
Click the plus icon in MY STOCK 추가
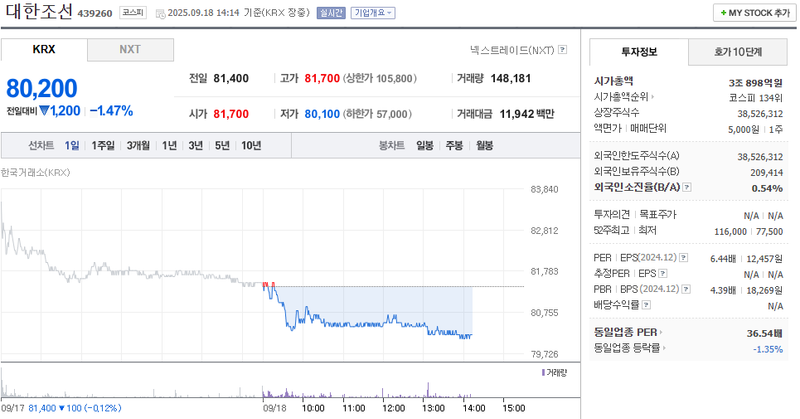point(723,13)
